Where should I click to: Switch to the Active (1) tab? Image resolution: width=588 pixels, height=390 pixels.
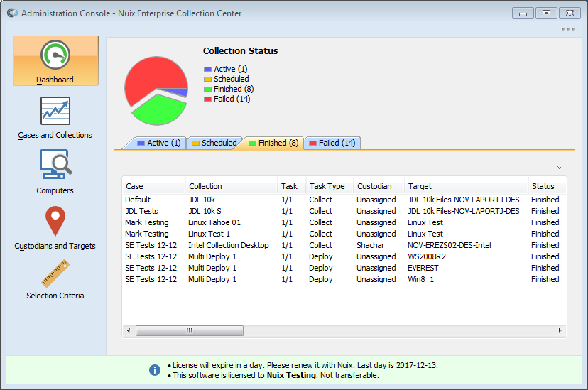pos(159,143)
